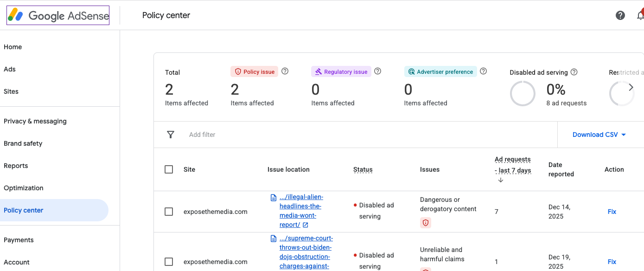Click help icon next to Policy issue
The width and height of the screenshot is (644, 271).
click(x=285, y=71)
